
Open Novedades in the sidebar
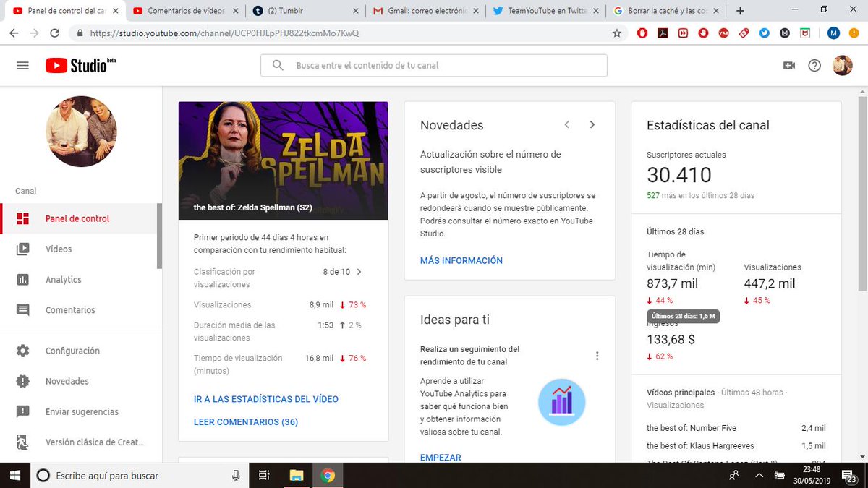80,381
